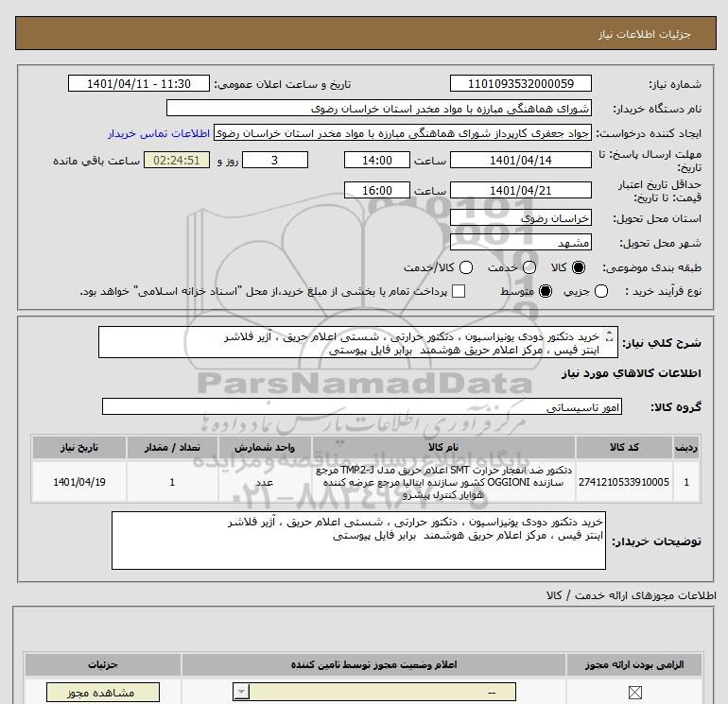Click product code 2741210533910005

click(624, 482)
